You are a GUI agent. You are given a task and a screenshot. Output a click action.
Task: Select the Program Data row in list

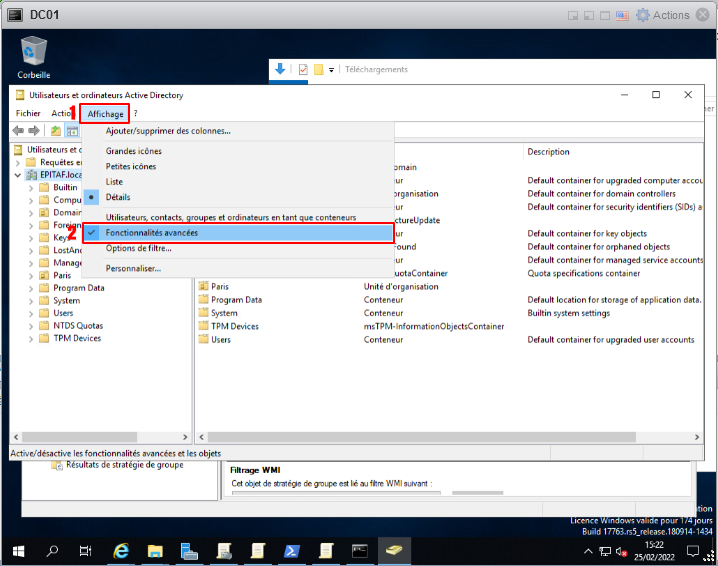pyautogui.click(x=236, y=300)
